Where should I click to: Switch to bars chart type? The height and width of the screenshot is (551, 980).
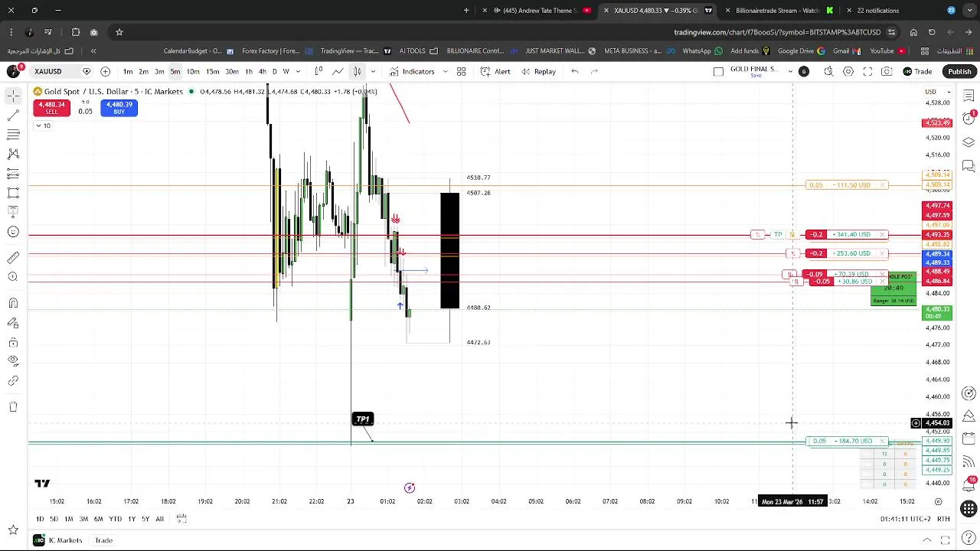318,71
